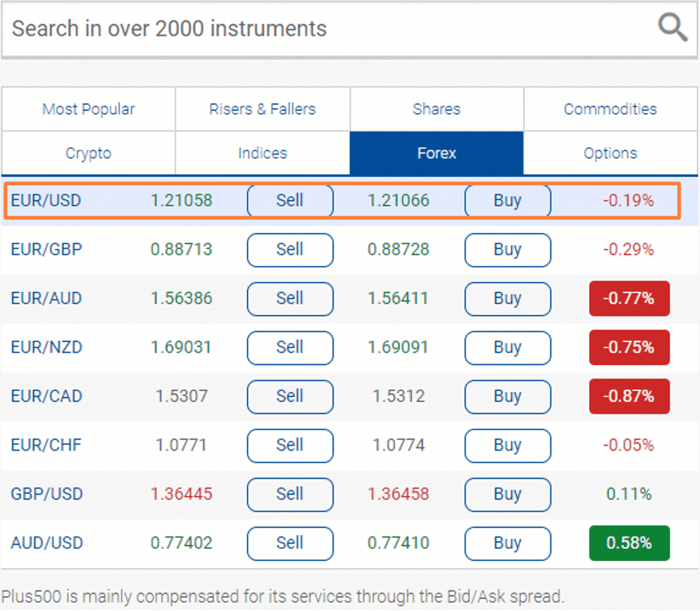
Task: Open the Shares tab
Action: click(x=437, y=109)
